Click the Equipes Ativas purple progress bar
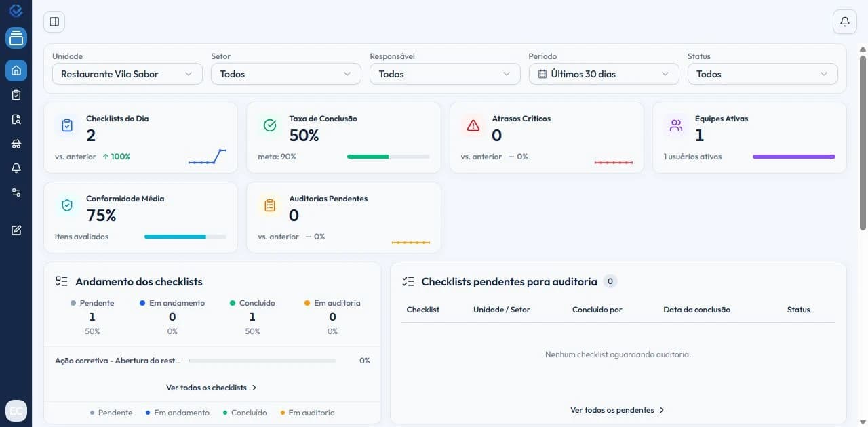This screenshot has width=868, height=427. pos(794,157)
